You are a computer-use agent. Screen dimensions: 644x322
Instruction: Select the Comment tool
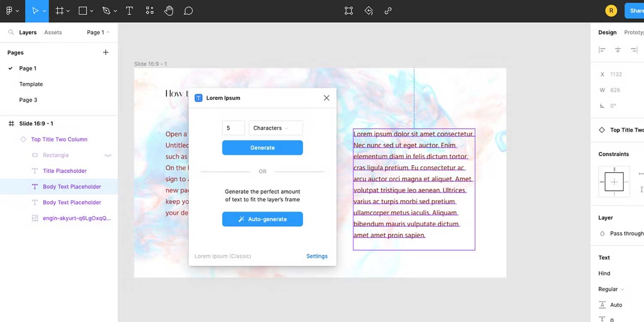[188, 11]
